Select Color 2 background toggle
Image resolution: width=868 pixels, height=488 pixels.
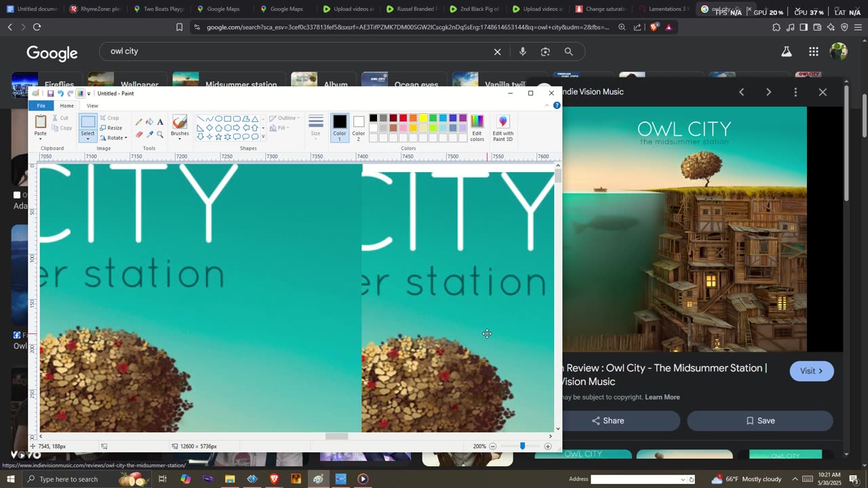pos(359,127)
